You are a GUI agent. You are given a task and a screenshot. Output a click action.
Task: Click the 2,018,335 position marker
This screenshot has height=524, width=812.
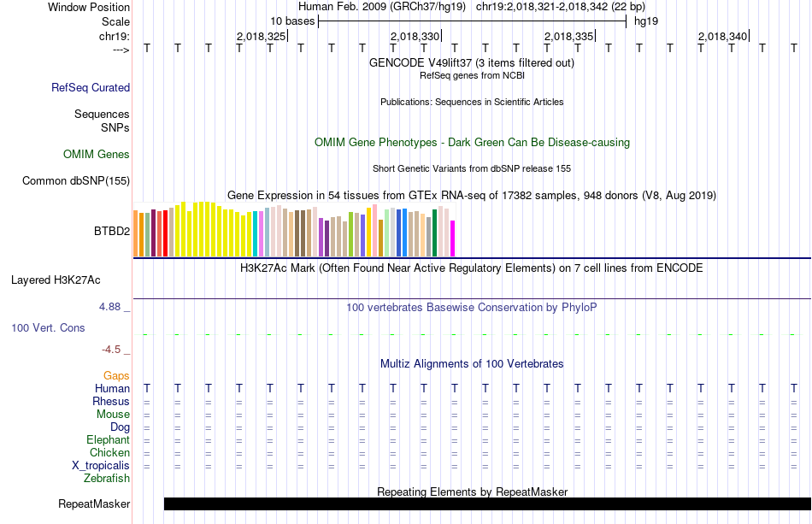tap(569, 36)
